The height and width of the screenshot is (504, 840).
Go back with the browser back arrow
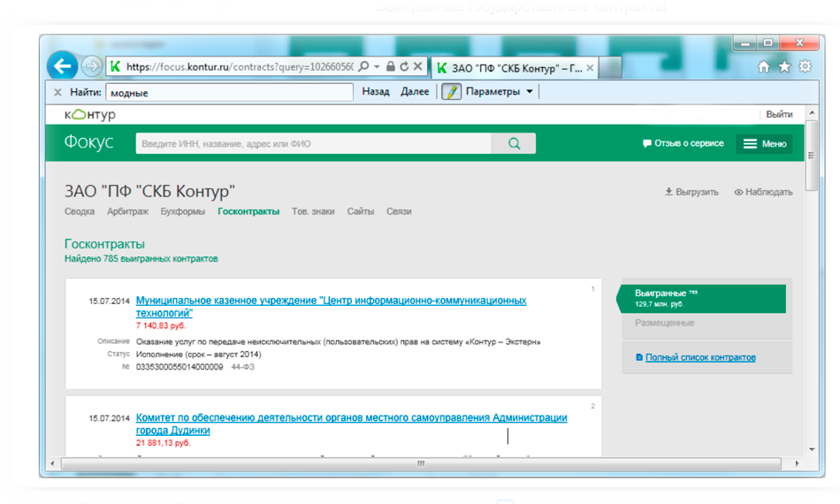[x=63, y=66]
